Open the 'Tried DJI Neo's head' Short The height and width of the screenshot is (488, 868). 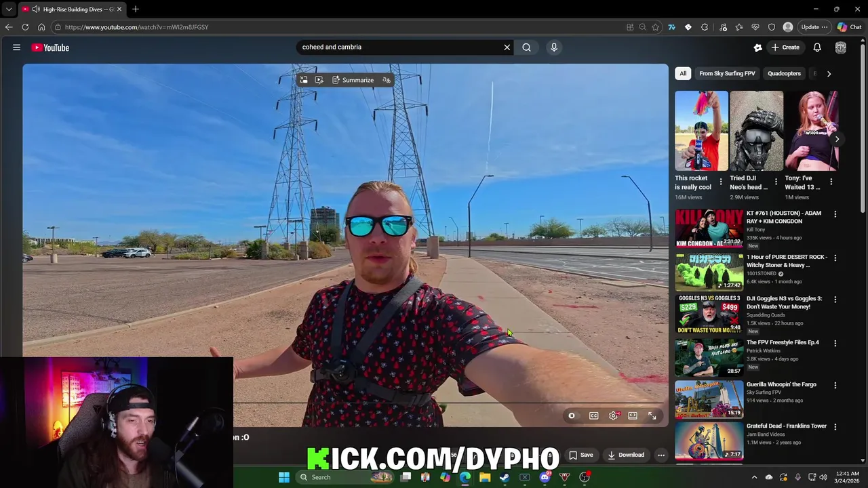point(757,131)
